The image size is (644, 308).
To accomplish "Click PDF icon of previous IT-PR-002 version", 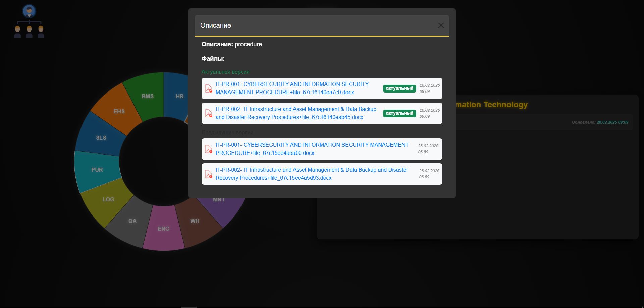I will [x=209, y=174].
